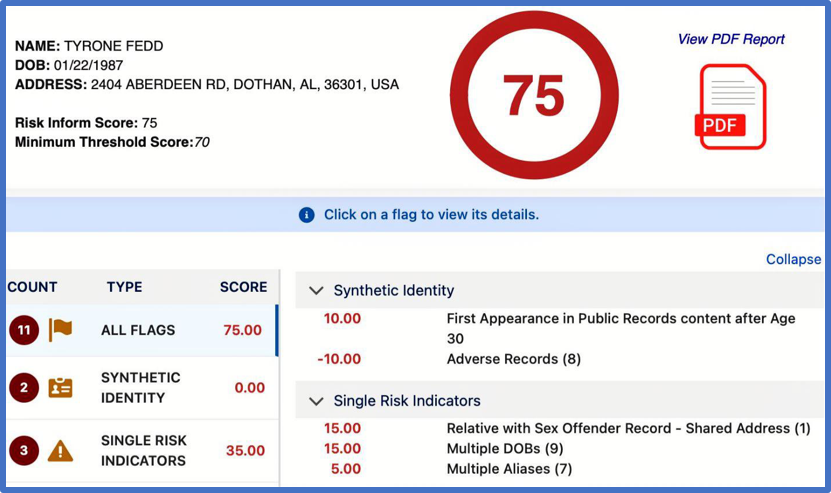Image resolution: width=831 pixels, height=493 pixels.
Task: Click the count badge showing 2
Action: (x=24, y=388)
